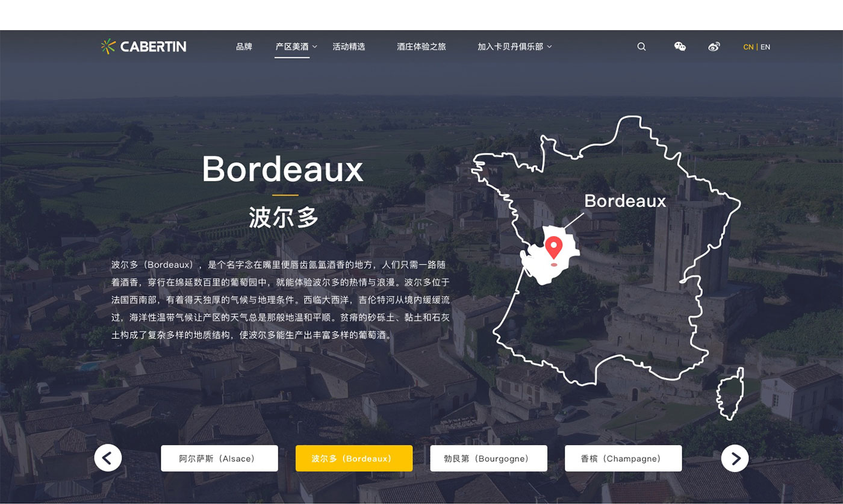Screen dimensions: 843x504
Task: Select the 阿尔萨斯 (Alsace) region button
Action: 219,458
